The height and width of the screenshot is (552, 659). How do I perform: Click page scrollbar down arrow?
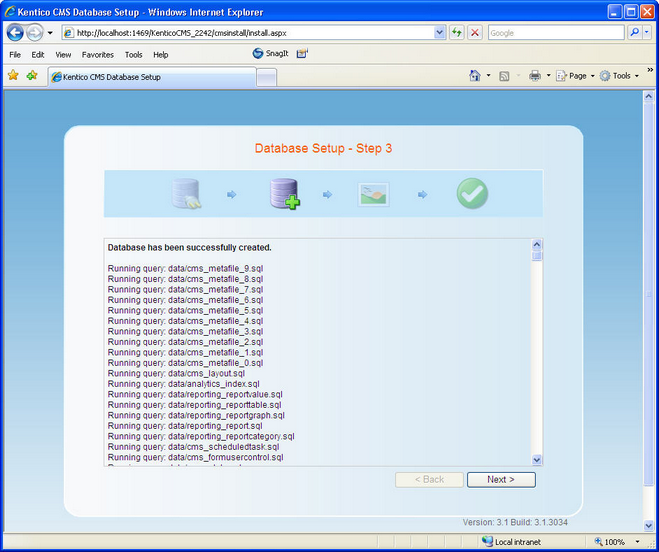[648, 525]
